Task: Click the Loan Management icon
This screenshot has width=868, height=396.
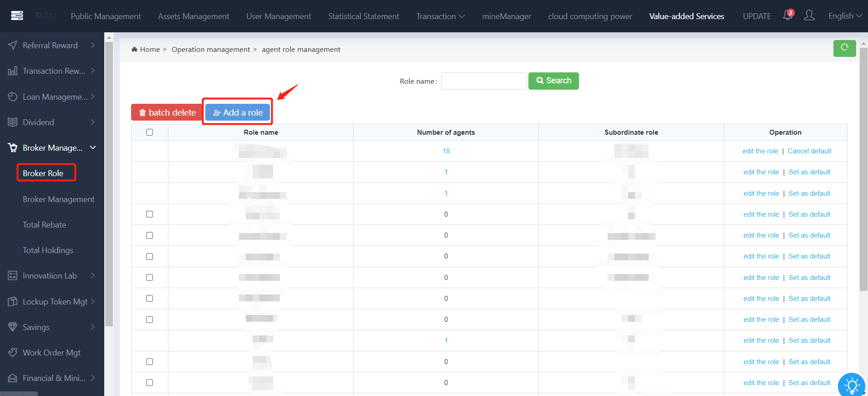Action: [13, 96]
